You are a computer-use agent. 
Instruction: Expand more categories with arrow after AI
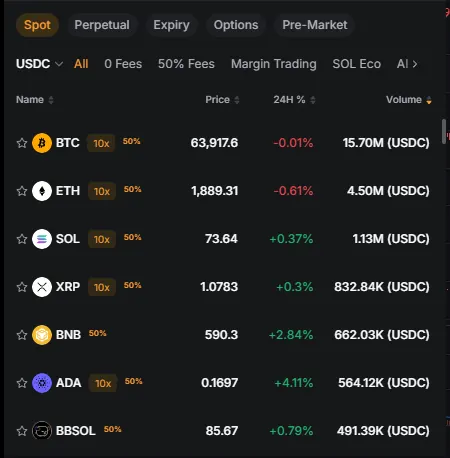coord(415,64)
